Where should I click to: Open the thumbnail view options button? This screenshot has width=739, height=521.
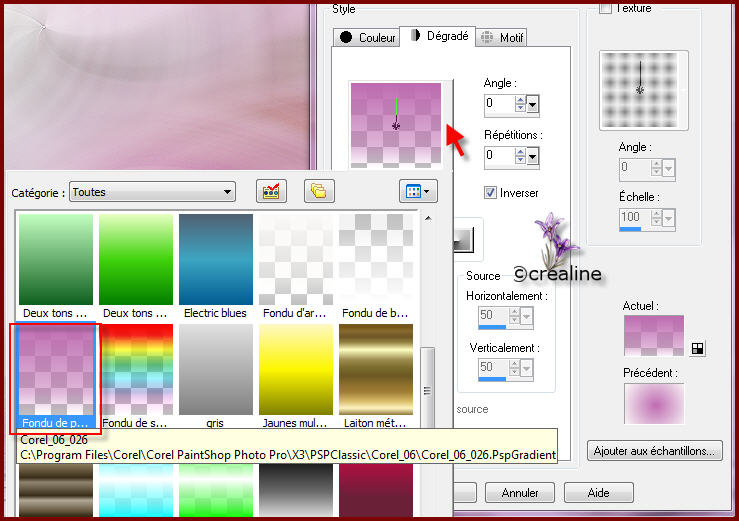tap(418, 191)
